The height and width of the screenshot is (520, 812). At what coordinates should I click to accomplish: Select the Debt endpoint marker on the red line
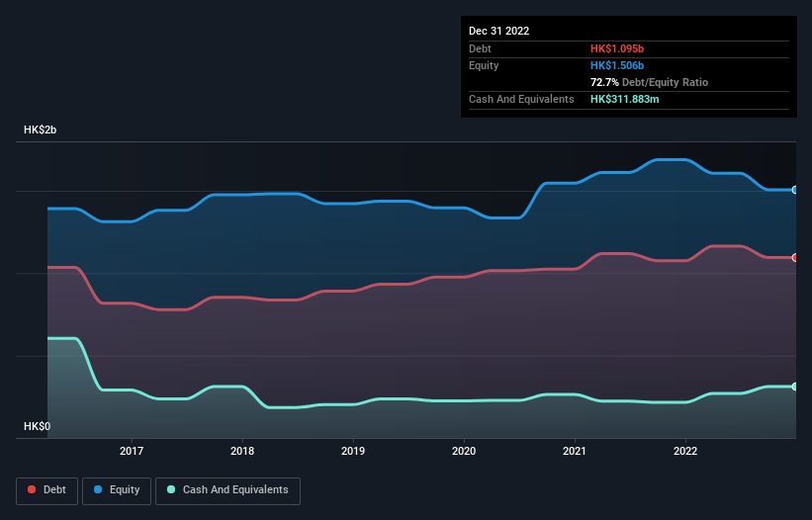click(x=795, y=258)
